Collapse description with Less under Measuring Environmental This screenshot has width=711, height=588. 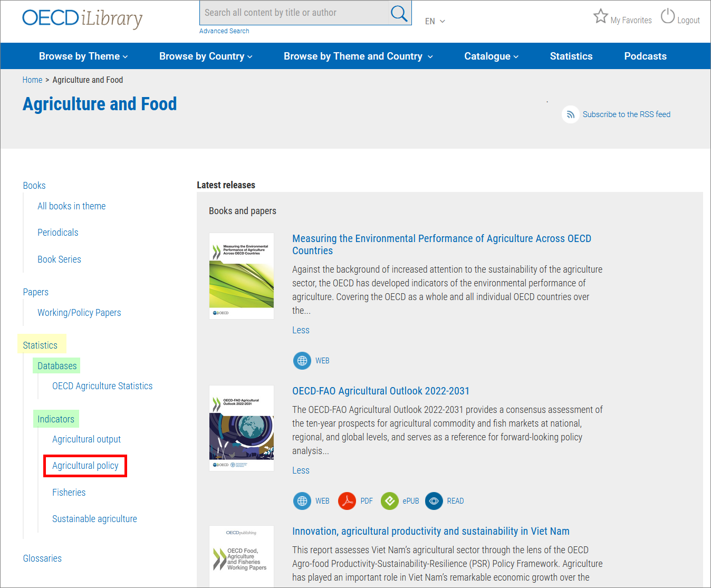click(301, 330)
